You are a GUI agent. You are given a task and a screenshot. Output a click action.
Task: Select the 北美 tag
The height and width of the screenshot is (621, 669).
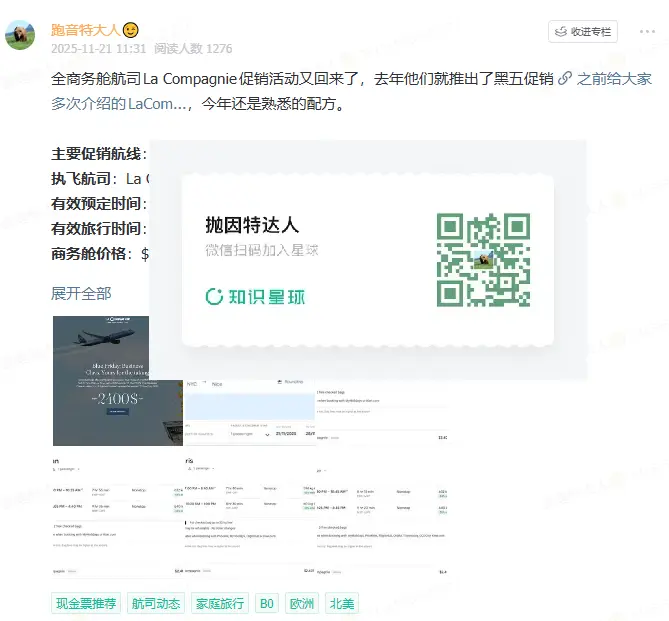pos(342,603)
